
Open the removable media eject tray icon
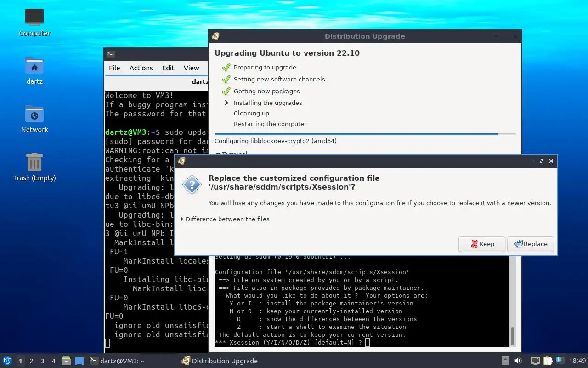(x=505, y=361)
